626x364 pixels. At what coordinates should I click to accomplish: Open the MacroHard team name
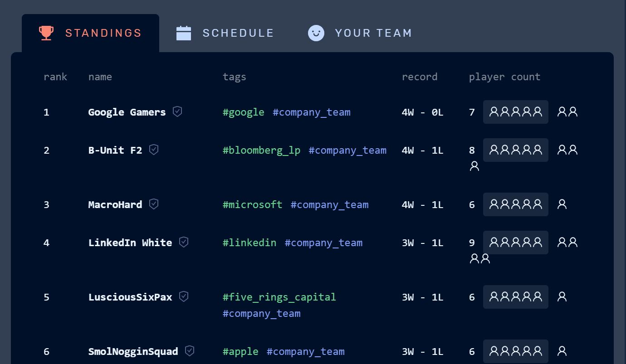[x=115, y=205]
